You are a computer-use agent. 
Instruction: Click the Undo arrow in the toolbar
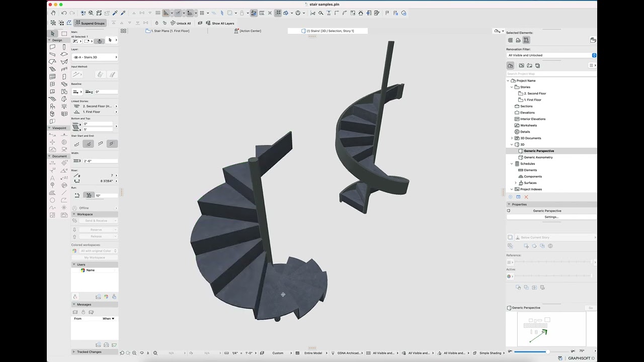click(x=64, y=13)
